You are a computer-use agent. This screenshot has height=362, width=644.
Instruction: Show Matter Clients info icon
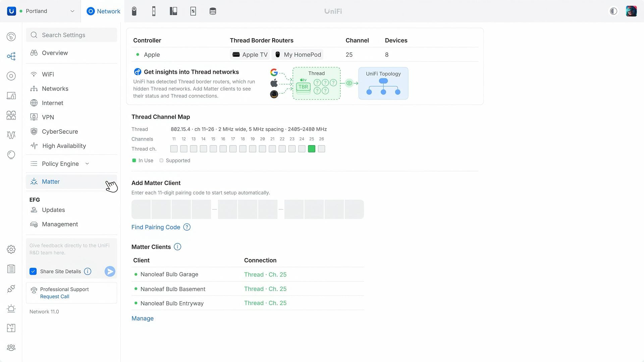pos(177,247)
